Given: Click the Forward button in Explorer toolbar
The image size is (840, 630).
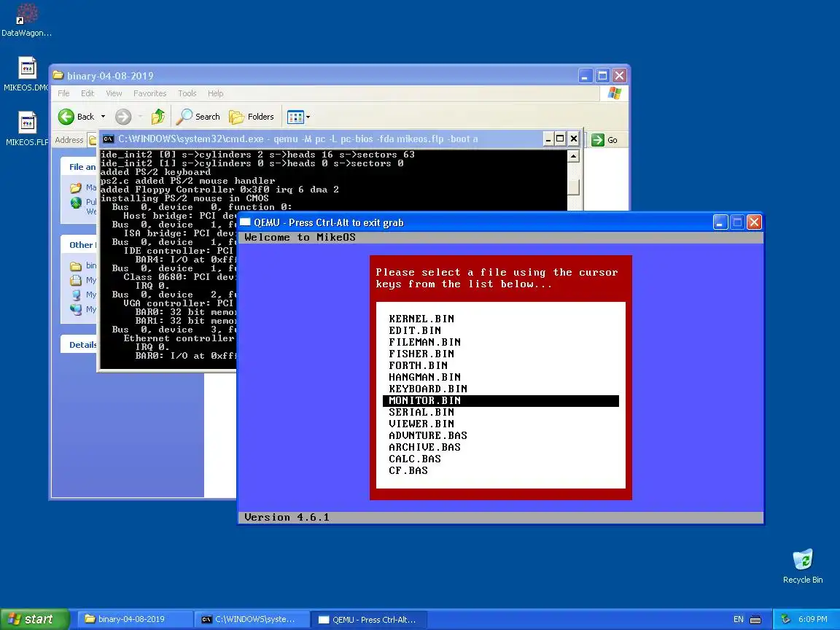Looking at the screenshot, I should (123, 116).
